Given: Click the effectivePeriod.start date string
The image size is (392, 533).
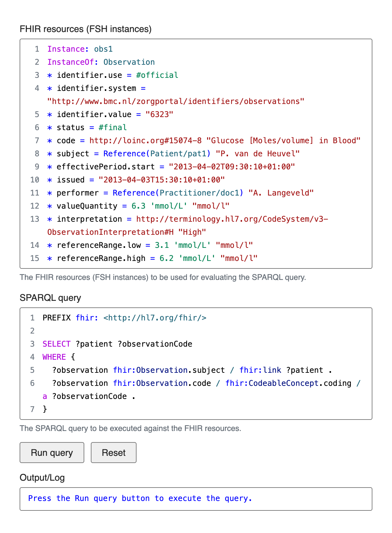Looking at the screenshot, I should 232,167.
